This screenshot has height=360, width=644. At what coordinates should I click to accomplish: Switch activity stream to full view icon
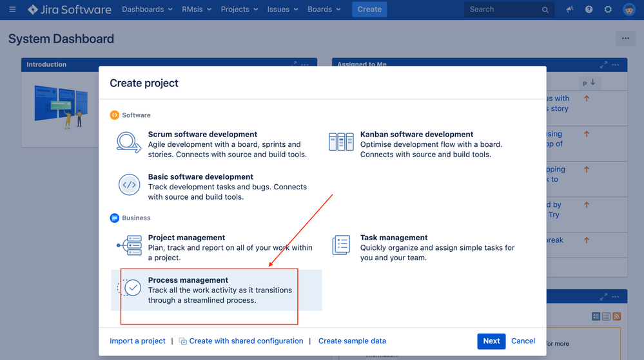click(x=596, y=316)
